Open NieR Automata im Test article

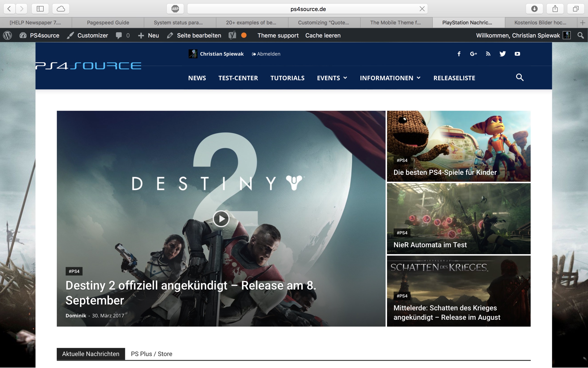[x=430, y=245]
